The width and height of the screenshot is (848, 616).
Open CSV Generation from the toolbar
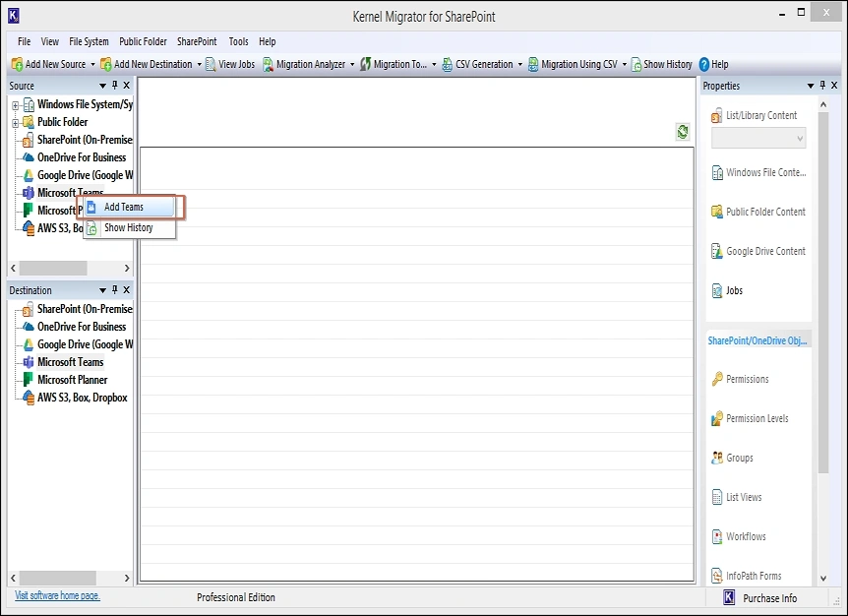click(477, 64)
